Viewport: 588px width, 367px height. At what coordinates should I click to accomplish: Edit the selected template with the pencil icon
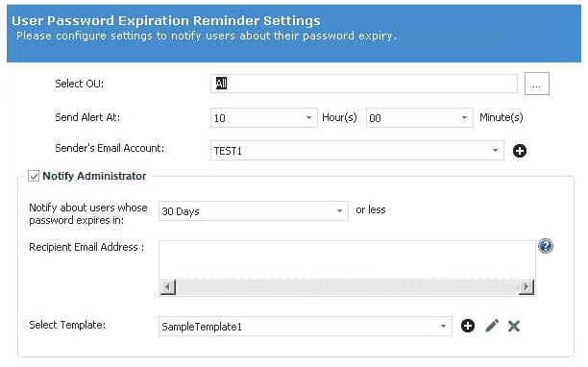(492, 326)
